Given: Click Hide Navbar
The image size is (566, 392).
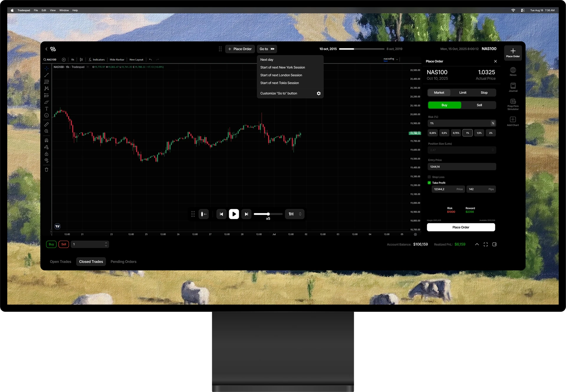Looking at the screenshot, I should (117, 59).
